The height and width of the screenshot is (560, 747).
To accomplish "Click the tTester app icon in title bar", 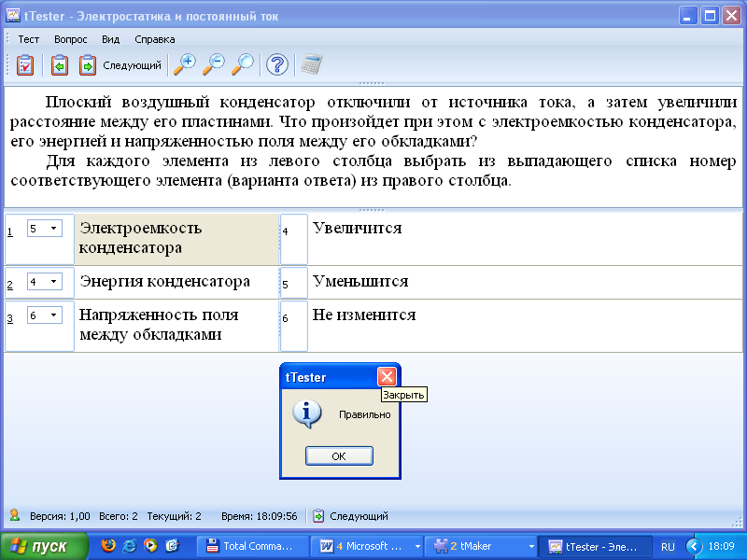I will (13, 16).
